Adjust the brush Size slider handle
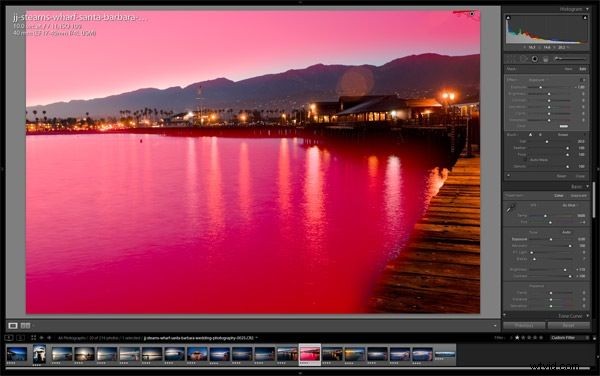Screen dimensions: 600x376 click(x=547, y=142)
